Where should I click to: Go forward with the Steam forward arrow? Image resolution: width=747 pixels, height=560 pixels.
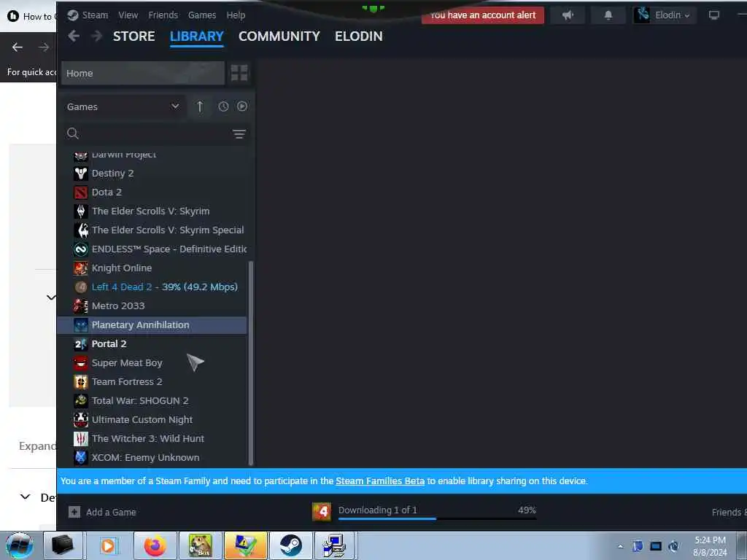point(97,36)
